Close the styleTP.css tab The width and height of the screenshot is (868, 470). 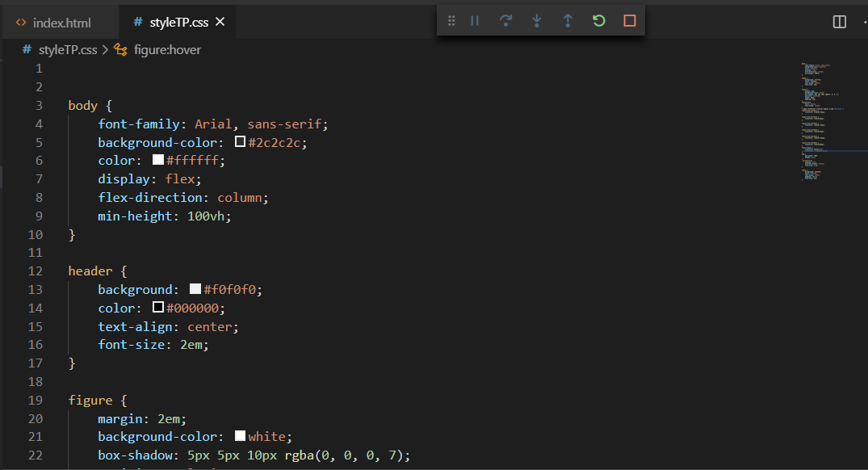(220, 22)
